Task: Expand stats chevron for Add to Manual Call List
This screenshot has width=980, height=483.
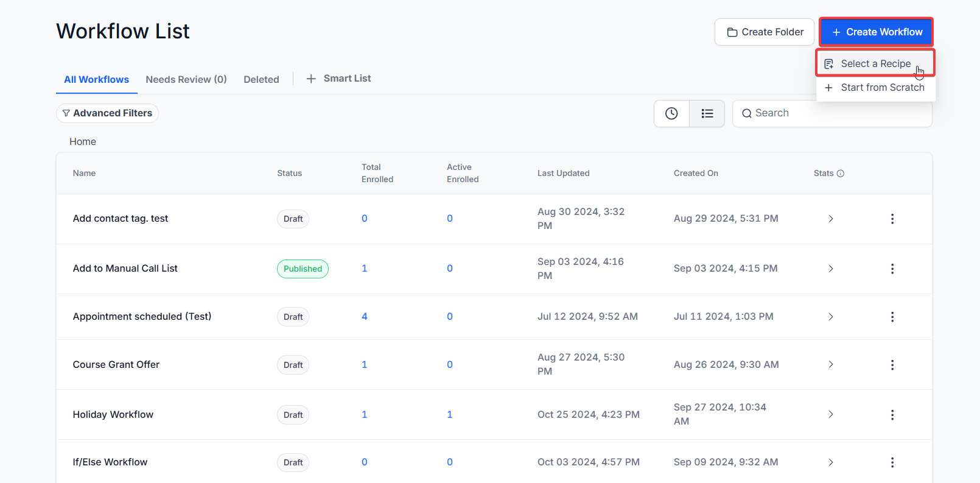Action: tap(830, 269)
